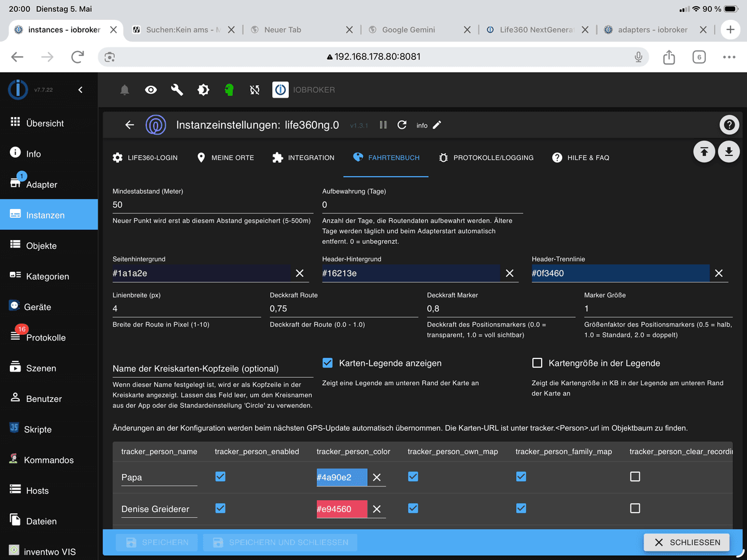Screen dimensions: 747x560
Task: Click the sync-disabled hosts icon
Action: (255, 90)
